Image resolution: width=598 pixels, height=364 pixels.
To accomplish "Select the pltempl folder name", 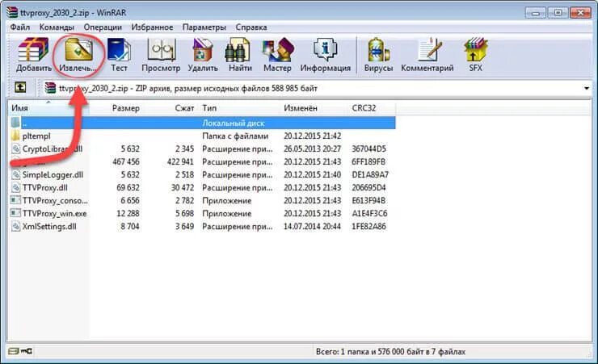I will click(x=36, y=136).
